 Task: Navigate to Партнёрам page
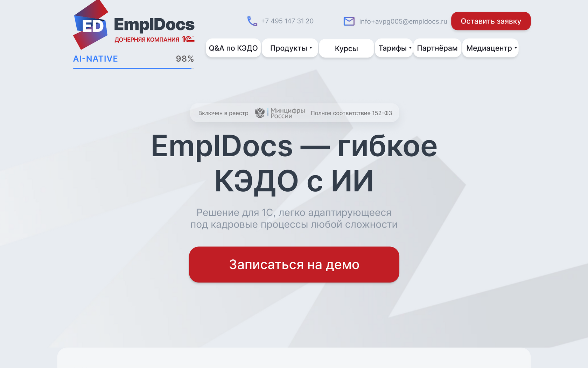437,48
